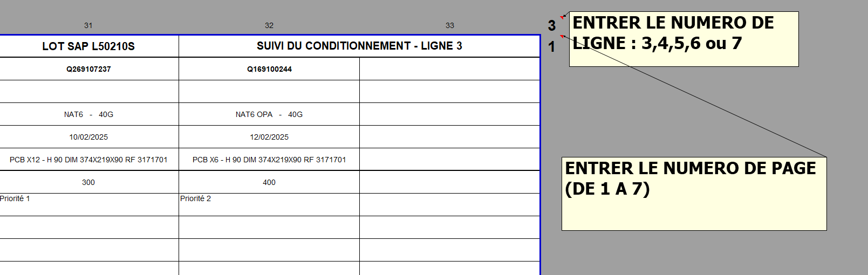Select the page number cell showing 1
Viewport: 868px width, 275px height.
(x=551, y=47)
